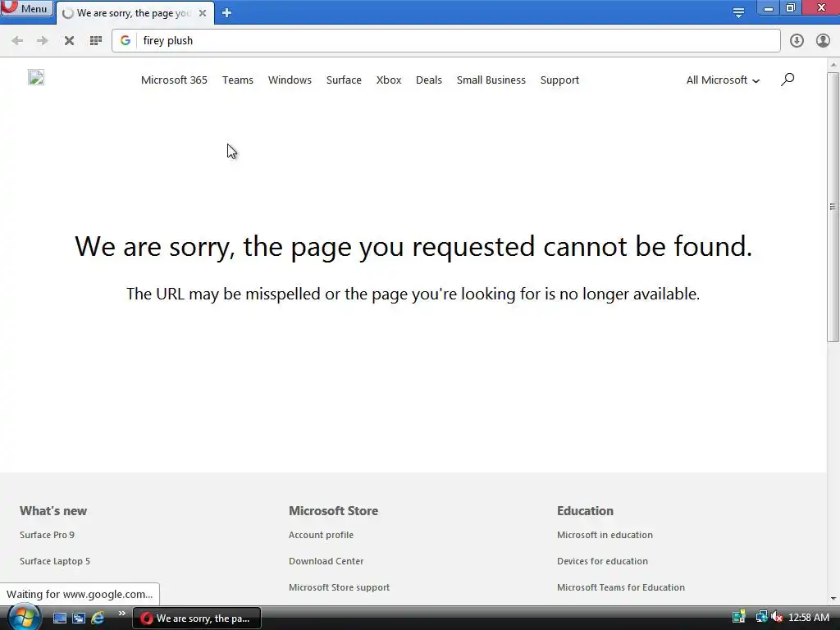The width and height of the screenshot is (840, 630).
Task: Minimize the Opera window
Action: pos(768,8)
